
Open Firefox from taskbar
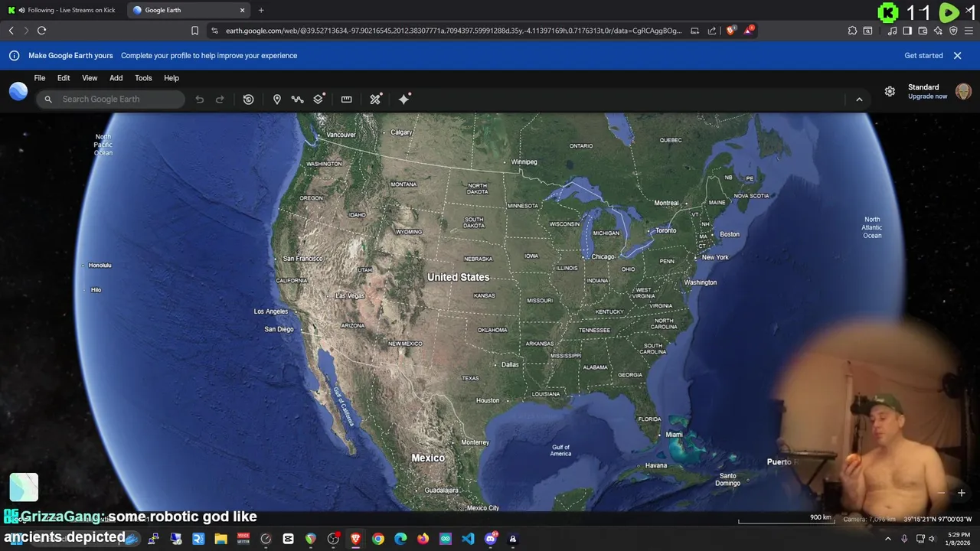pos(423,539)
